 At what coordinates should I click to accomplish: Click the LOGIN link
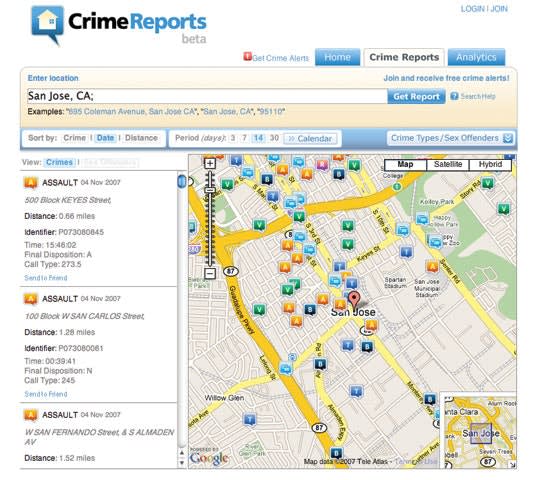(x=472, y=9)
